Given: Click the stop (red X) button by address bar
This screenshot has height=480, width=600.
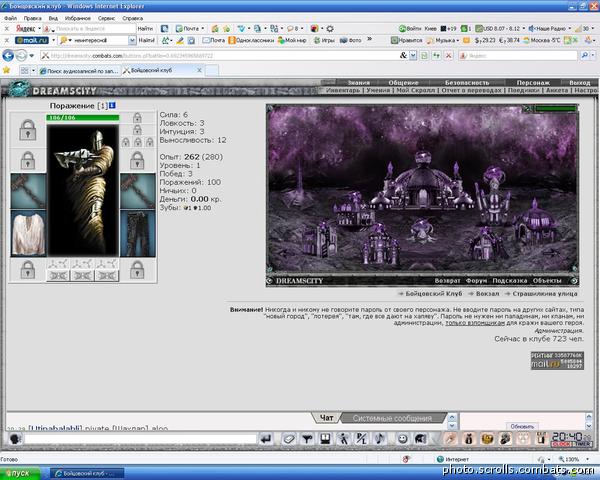Looking at the screenshot, I should coord(448,56).
